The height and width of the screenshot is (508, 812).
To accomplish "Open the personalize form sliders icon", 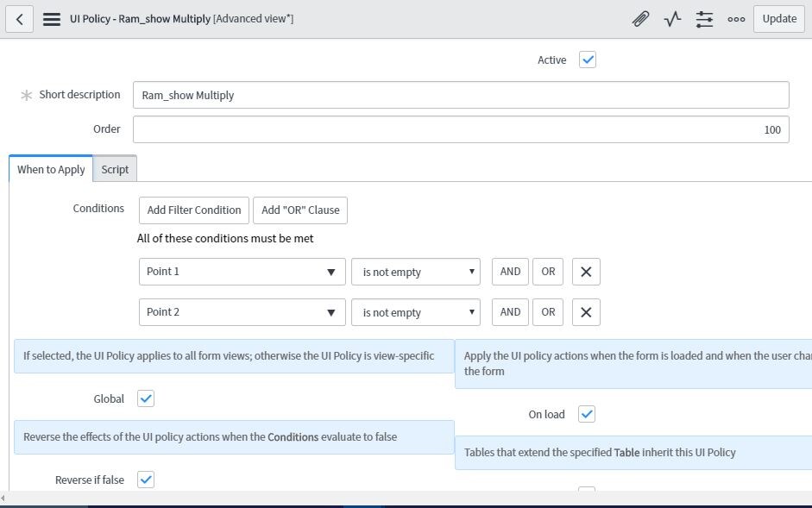I will tap(704, 19).
